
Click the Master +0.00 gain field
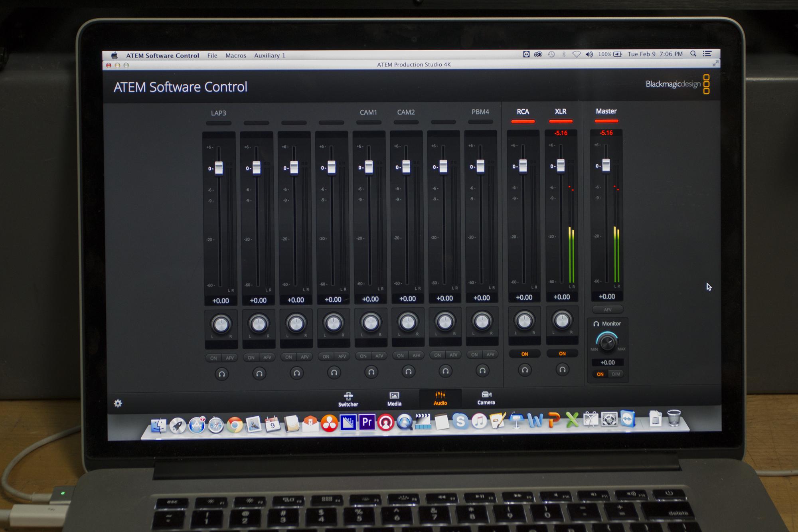tap(607, 297)
